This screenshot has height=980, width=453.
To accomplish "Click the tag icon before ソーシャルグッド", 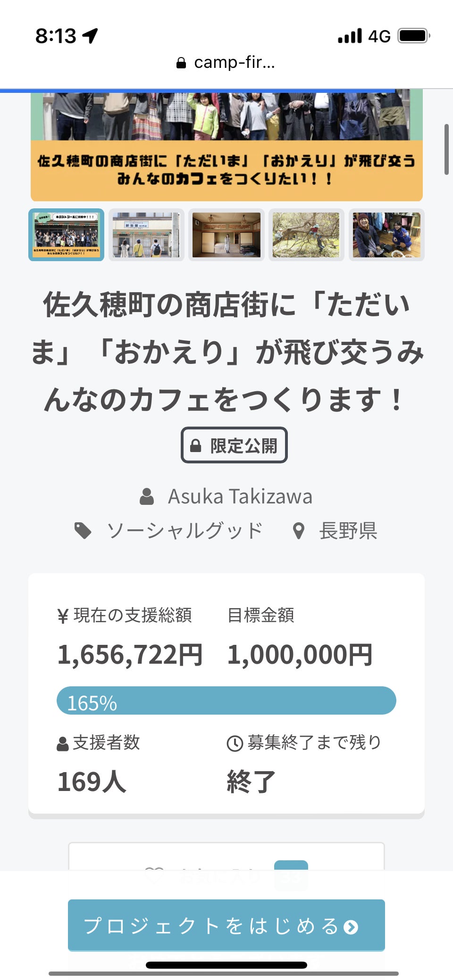I will pos(83,531).
